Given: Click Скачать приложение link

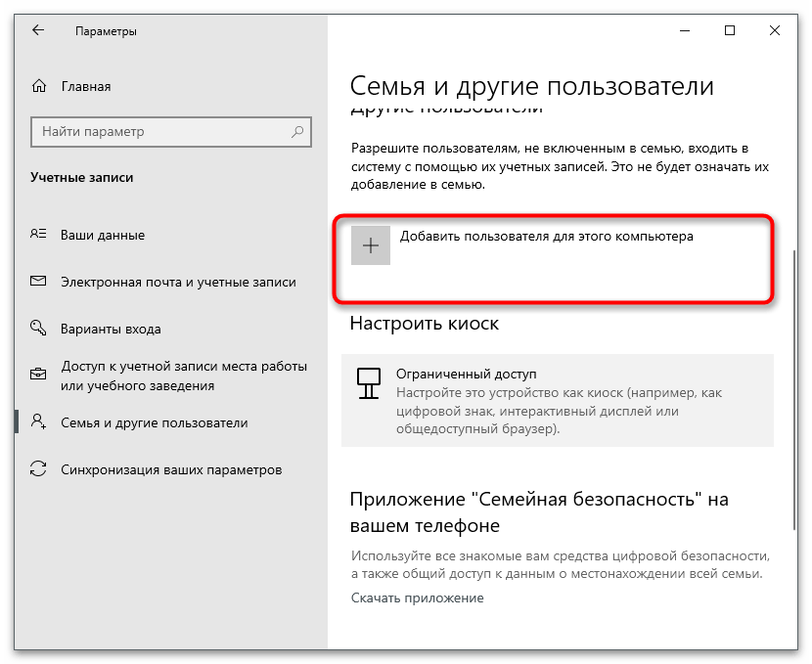Looking at the screenshot, I should point(418,598).
